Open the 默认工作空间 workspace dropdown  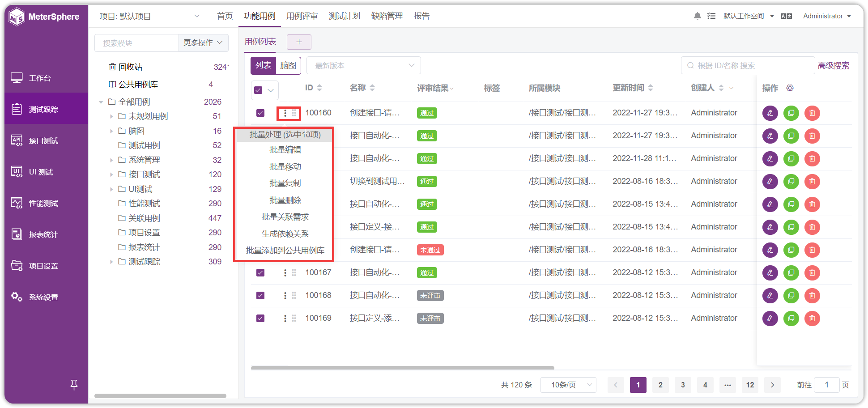[749, 16]
